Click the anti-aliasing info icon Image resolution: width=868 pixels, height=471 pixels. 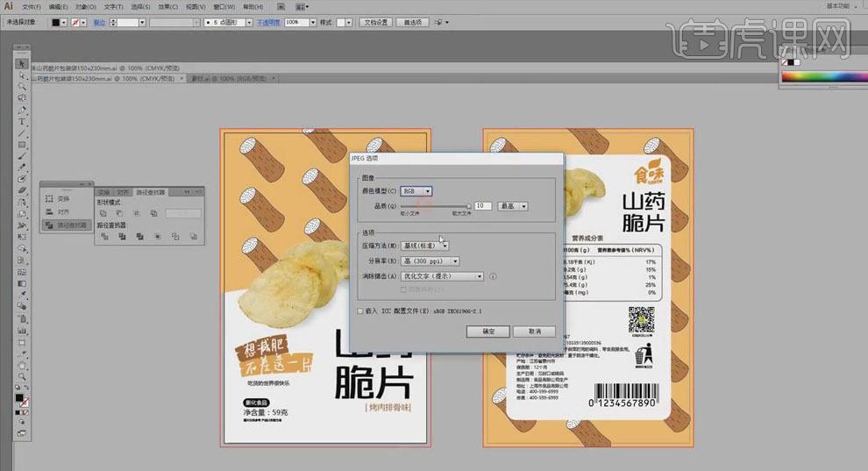pyautogui.click(x=493, y=276)
